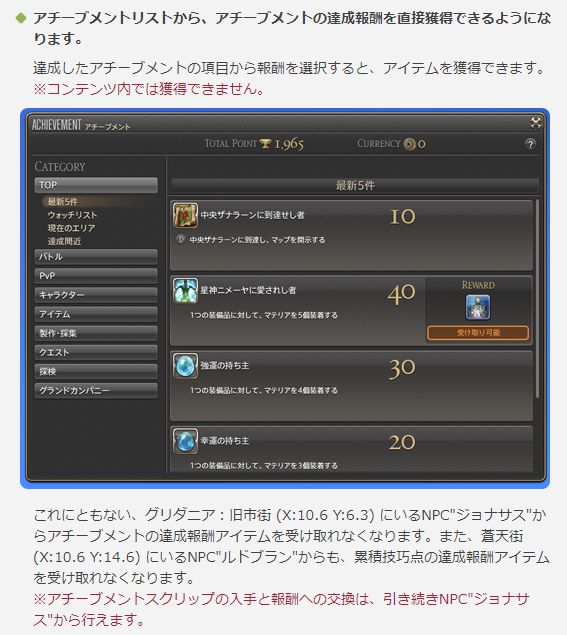This screenshot has height=635, width=567.
Task: Expand the バトル category
Action: [96, 257]
